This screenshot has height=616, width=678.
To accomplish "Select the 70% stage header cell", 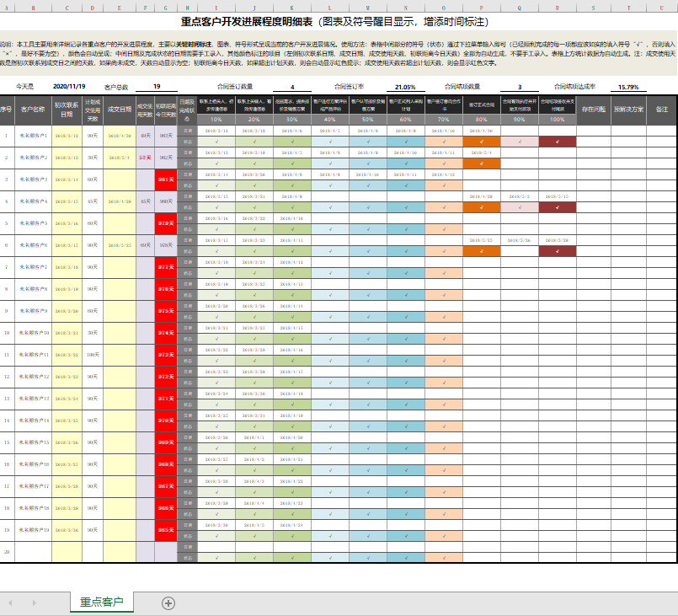I will click(x=444, y=120).
